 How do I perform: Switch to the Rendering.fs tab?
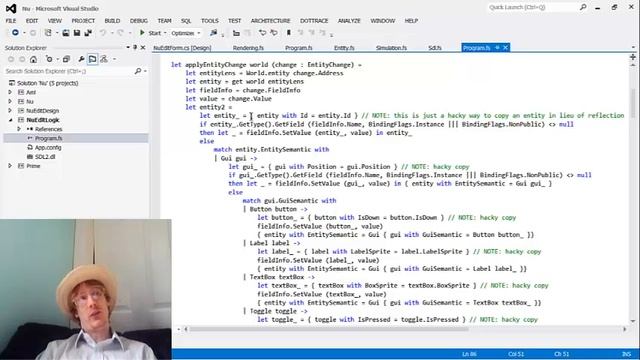[248, 48]
